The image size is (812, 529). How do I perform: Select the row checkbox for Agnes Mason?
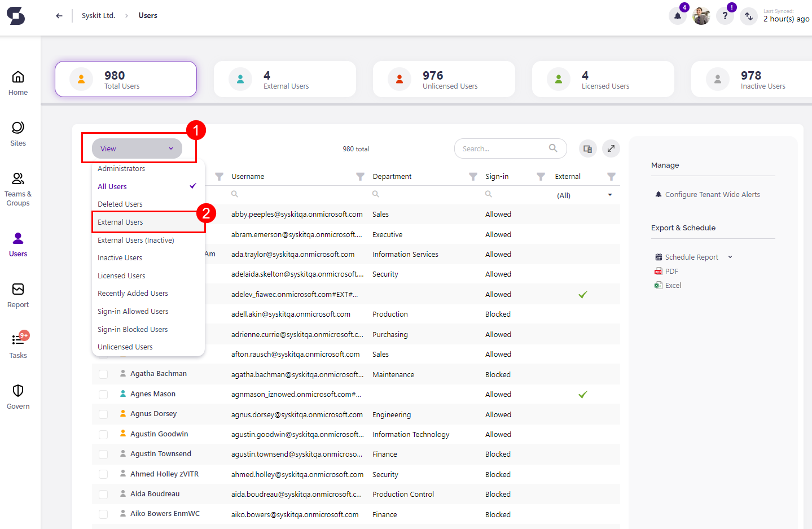103,394
